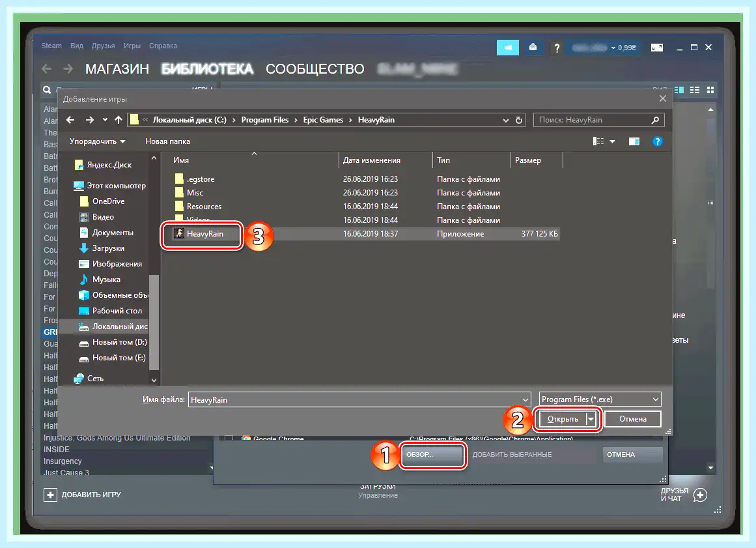
Task: Expand the address bar path history
Action: coord(506,120)
